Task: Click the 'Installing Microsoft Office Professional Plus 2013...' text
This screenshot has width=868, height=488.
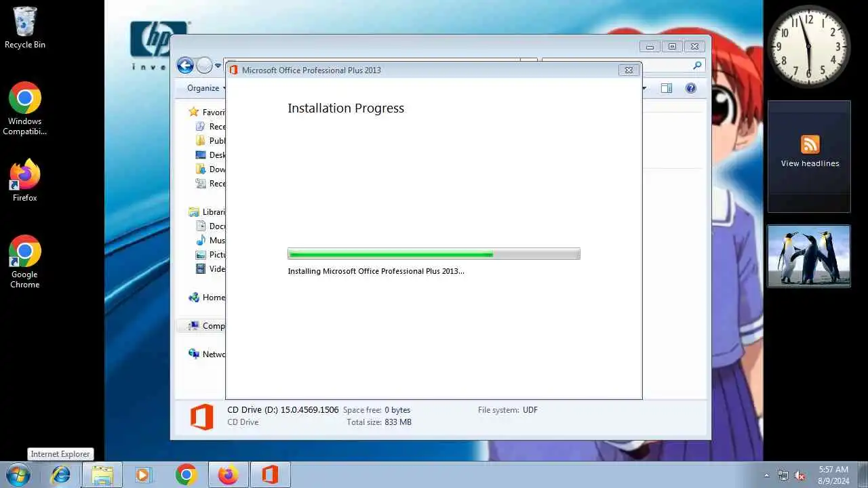Action: [x=376, y=271]
